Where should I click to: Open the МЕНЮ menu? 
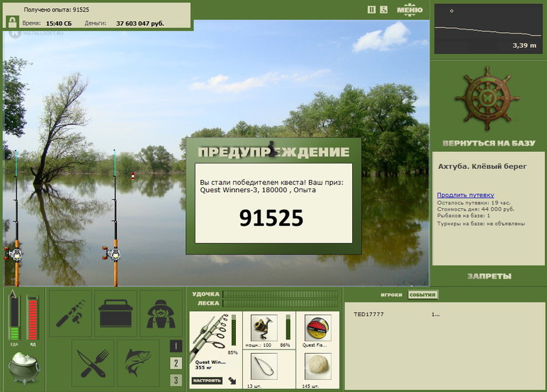click(x=410, y=10)
